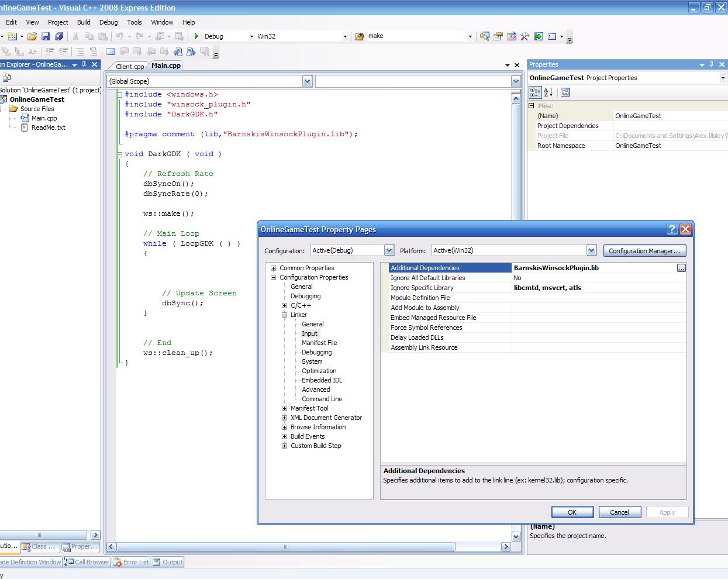The image size is (728, 579).
Task: Click OK in the Property Pages dialog
Action: tap(572, 512)
